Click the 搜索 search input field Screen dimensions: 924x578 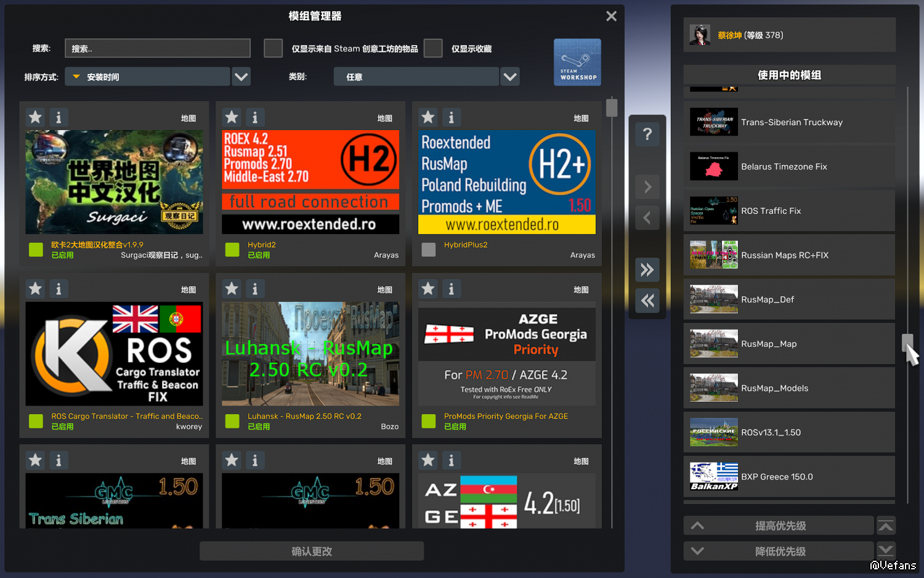(158, 48)
